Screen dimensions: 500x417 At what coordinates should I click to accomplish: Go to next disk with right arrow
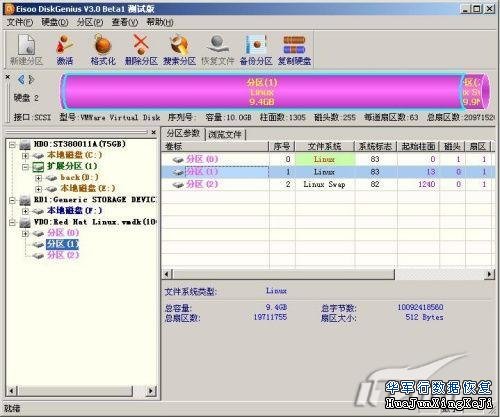point(31,79)
